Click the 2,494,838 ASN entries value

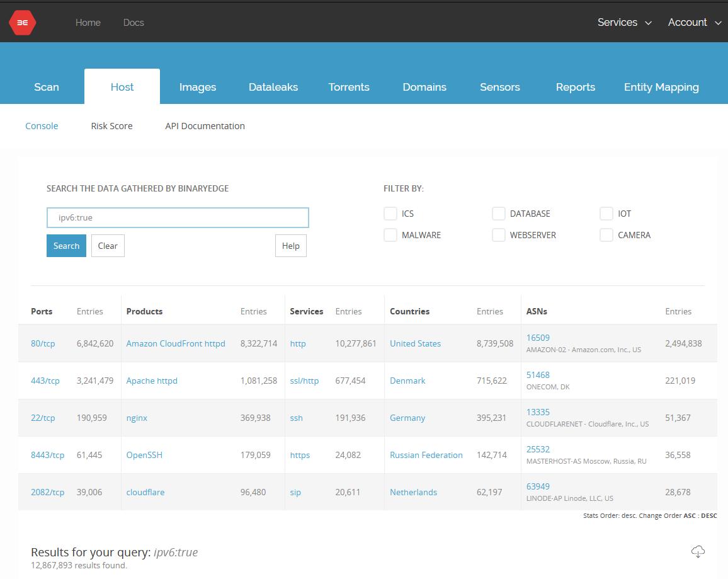point(683,343)
